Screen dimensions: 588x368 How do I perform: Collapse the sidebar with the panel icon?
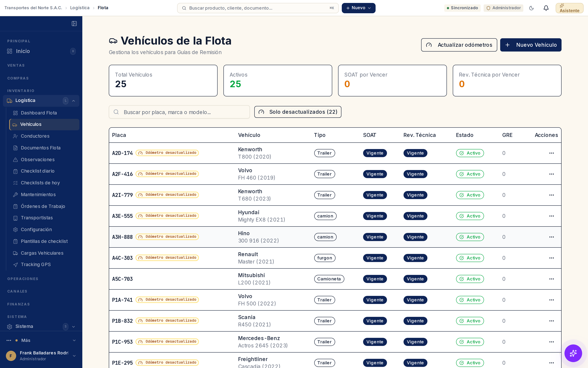pos(74,24)
